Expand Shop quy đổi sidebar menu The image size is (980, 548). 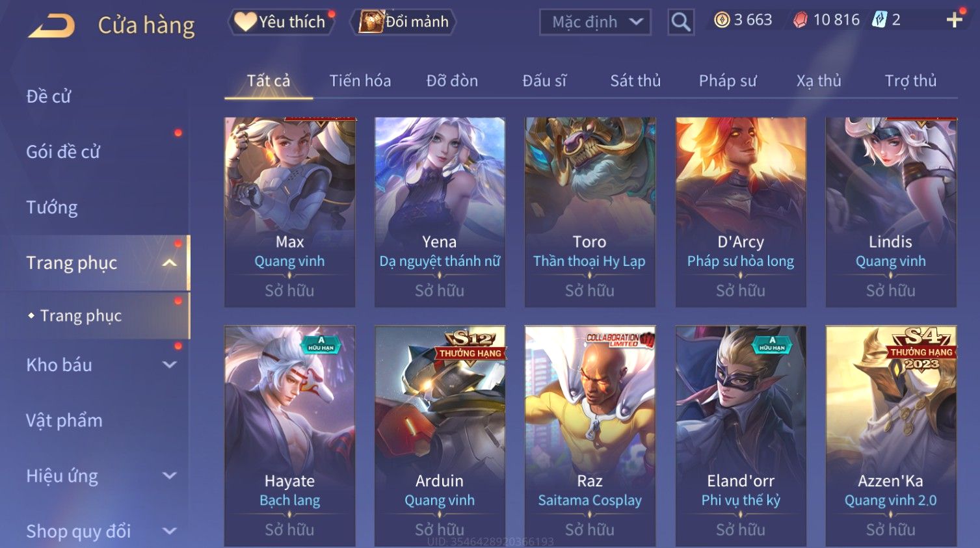170,531
